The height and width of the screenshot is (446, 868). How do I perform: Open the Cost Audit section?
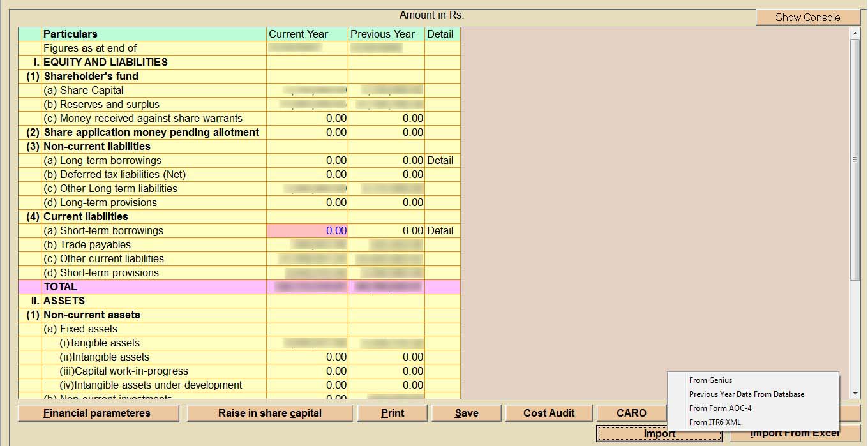[x=549, y=413]
